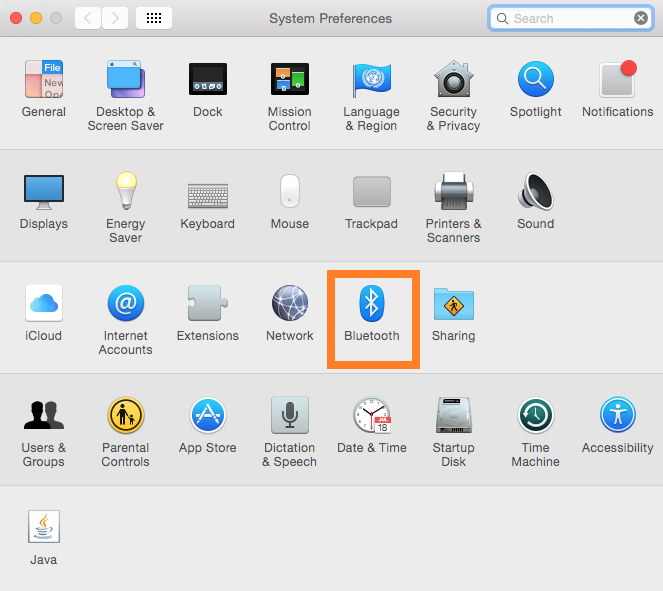This screenshot has width=663, height=591.
Task: Open the Java control panel
Action: click(x=44, y=528)
